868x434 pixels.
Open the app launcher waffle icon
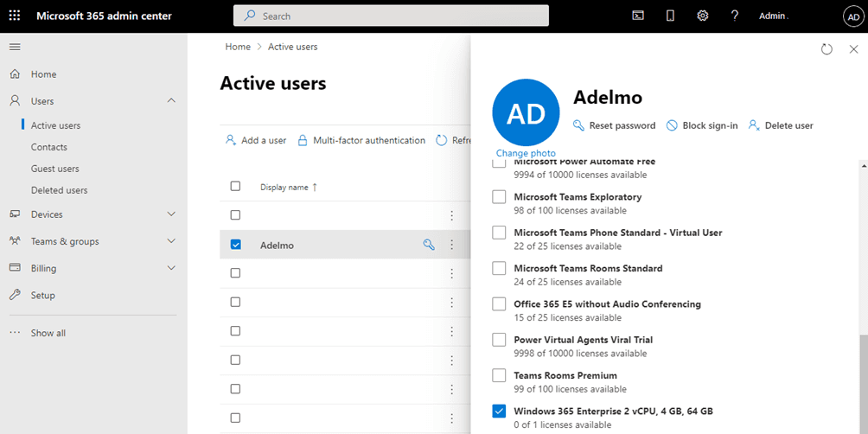pyautogui.click(x=15, y=16)
